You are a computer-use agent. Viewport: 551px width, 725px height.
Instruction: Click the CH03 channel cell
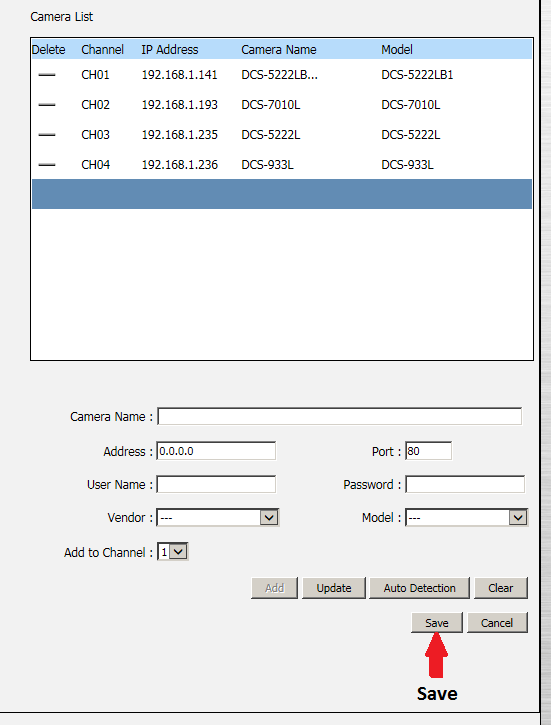(x=95, y=135)
